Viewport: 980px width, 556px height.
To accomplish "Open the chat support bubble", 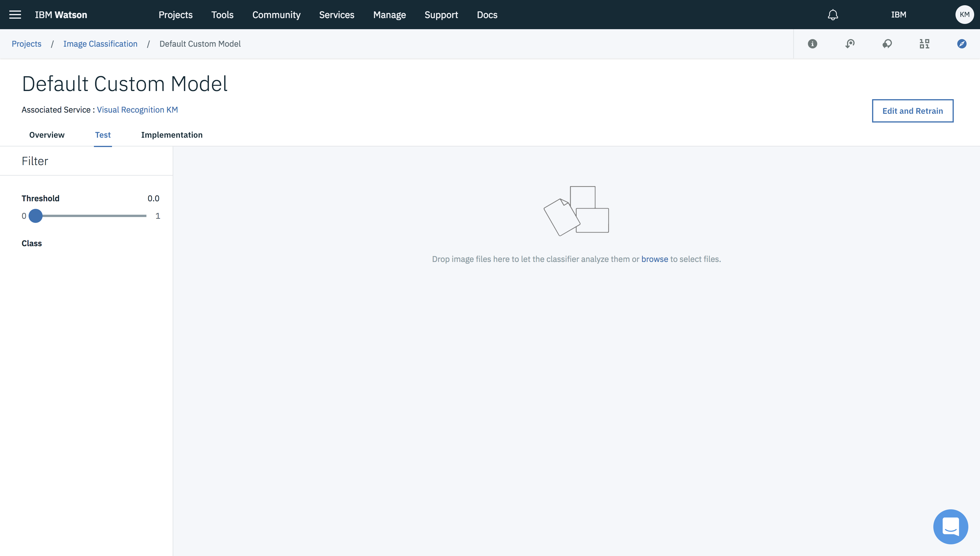I will coord(950,526).
